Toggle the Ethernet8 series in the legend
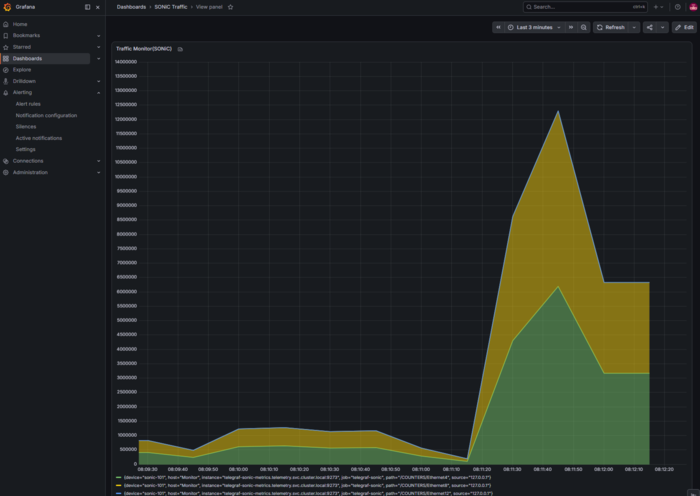This screenshot has height=496, width=700. pyautogui.click(x=307, y=485)
